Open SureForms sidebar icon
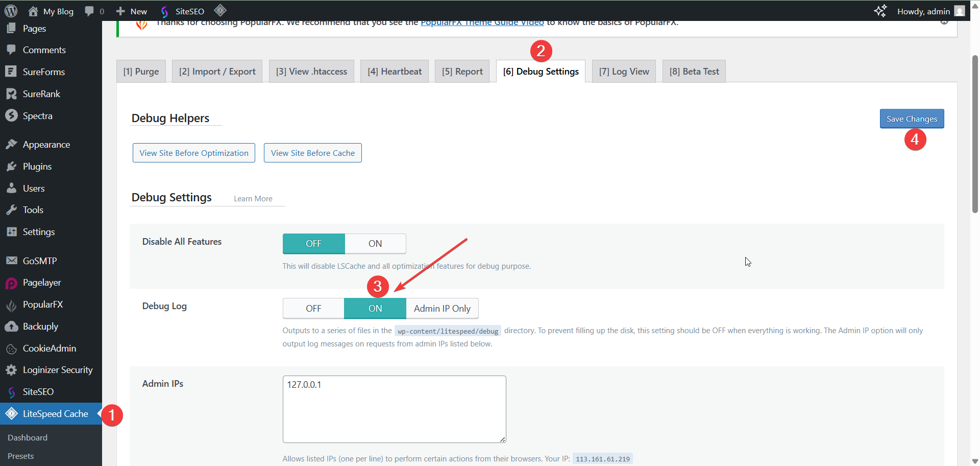 click(x=11, y=72)
